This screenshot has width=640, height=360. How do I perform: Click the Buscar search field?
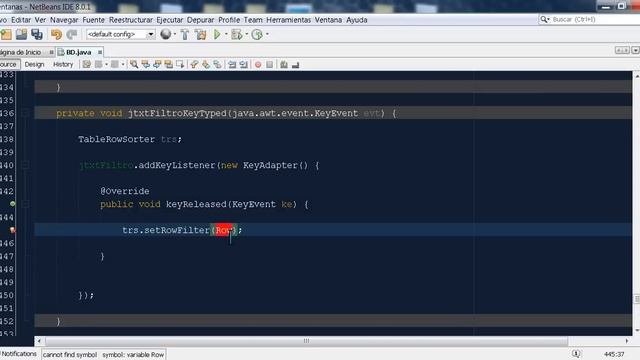click(589, 19)
